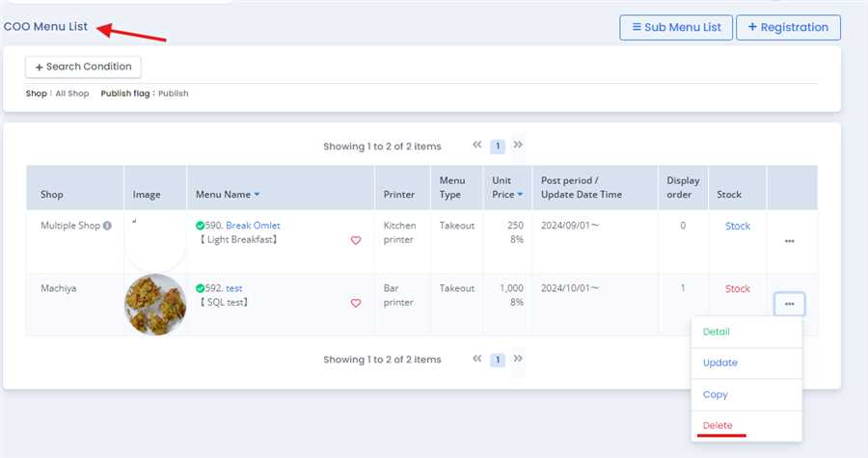Click the heart icon in Break Omlet row
868x458 pixels.
tap(356, 241)
